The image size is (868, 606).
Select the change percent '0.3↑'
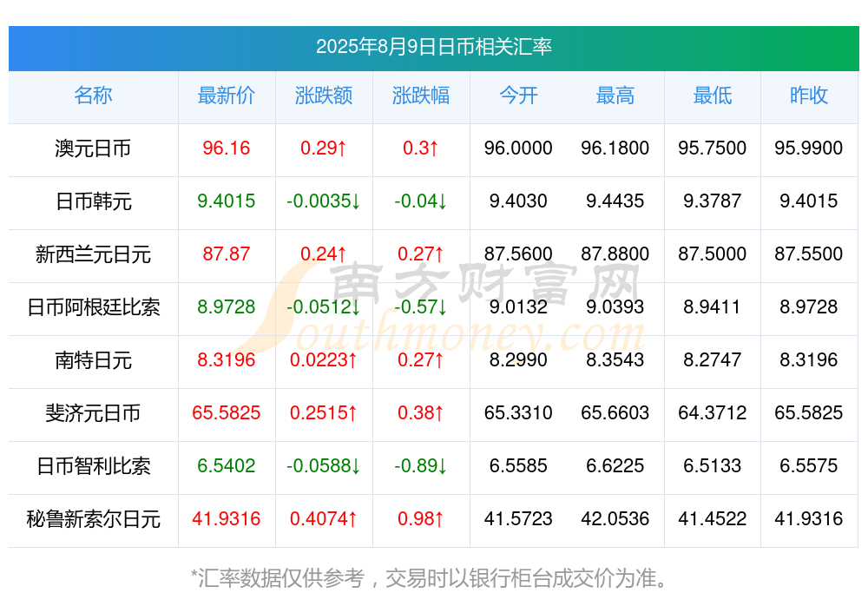tap(421, 148)
